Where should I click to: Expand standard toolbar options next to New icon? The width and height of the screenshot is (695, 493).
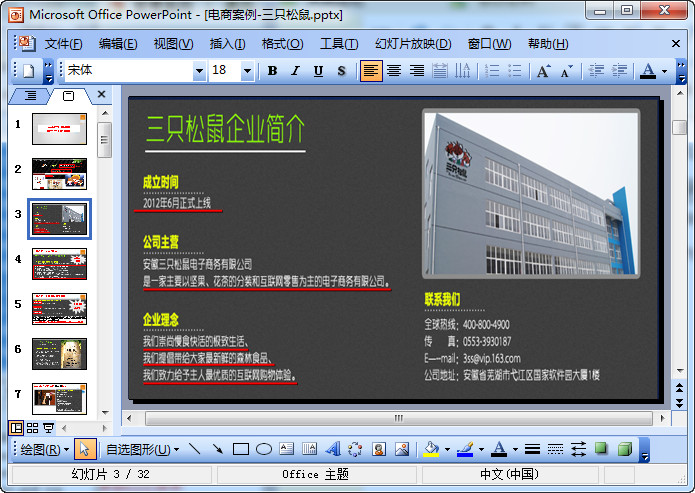pos(48,72)
